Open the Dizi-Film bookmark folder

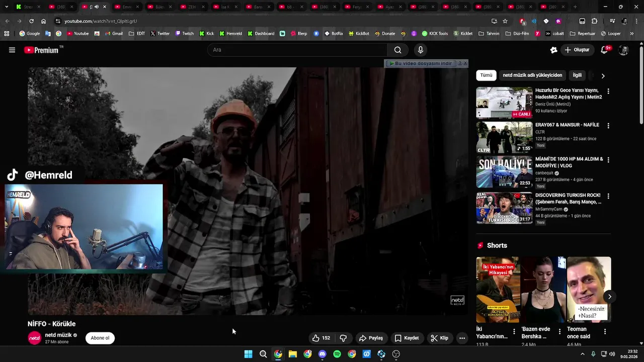(x=517, y=34)
